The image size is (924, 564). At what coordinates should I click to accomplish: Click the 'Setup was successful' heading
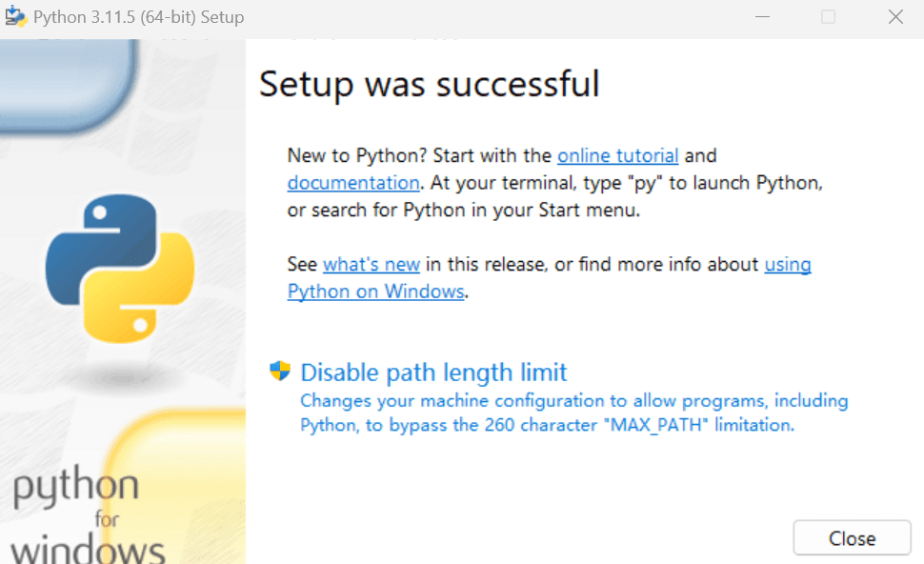click(429, 85)
